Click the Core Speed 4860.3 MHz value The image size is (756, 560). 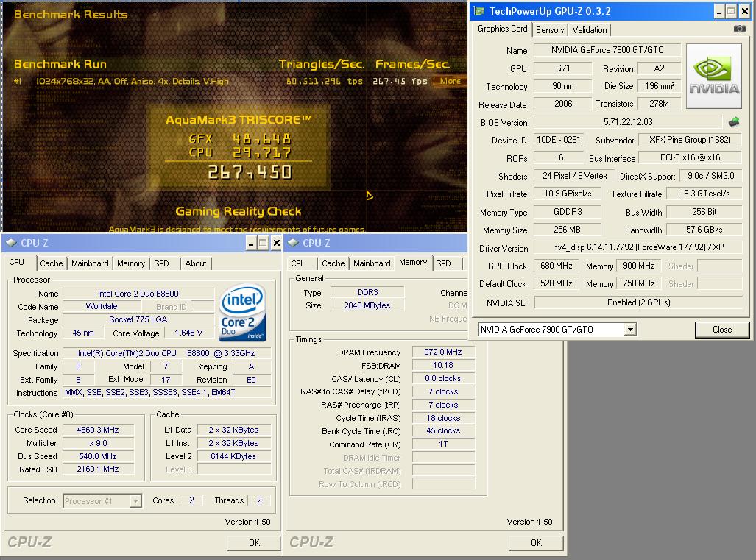click(98, 430)
